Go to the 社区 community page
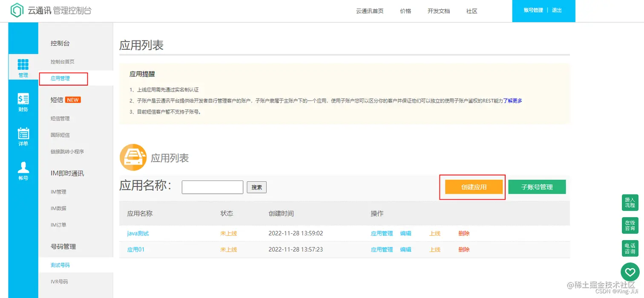The height and width of the screenshot is (298, 644). coord(471,11)
